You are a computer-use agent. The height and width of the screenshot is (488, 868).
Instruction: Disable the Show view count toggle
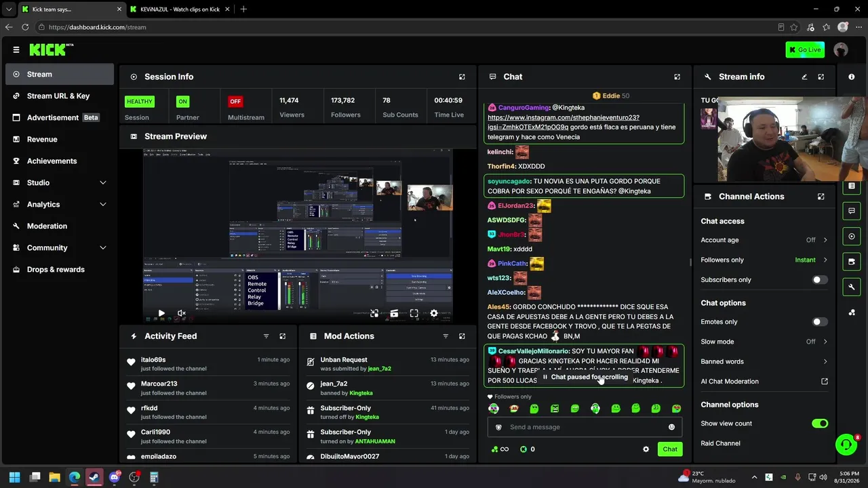tap(820, 424)
